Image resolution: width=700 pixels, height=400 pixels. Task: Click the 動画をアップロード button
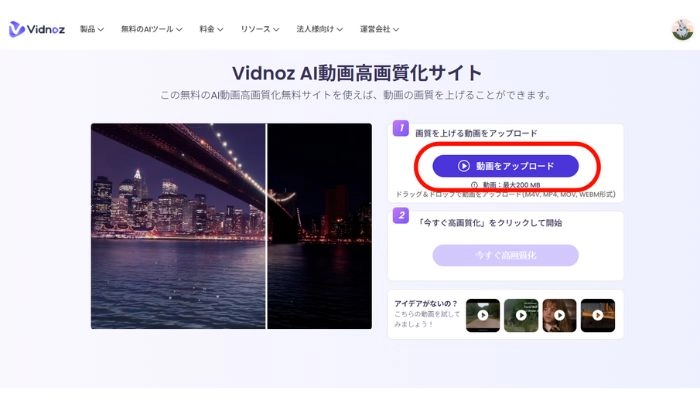point(505,166)
